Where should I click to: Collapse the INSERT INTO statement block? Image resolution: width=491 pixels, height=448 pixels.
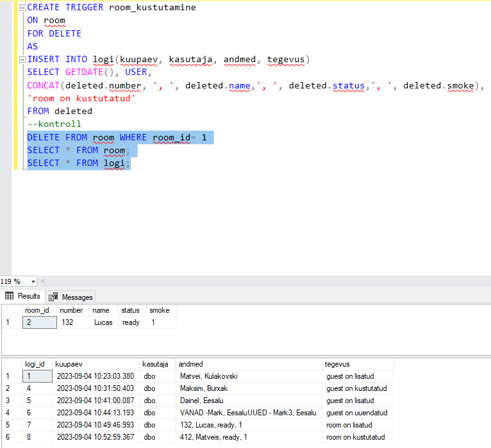tap(22, 60)
